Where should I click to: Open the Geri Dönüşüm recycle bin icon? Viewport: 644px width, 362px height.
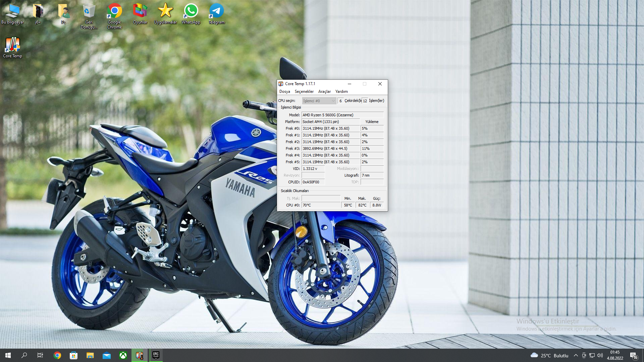[89, 16]
